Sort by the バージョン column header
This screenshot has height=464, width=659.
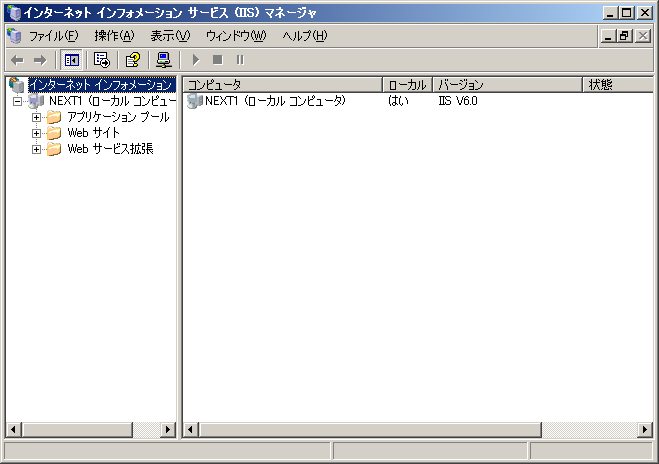tap(507, 85)
